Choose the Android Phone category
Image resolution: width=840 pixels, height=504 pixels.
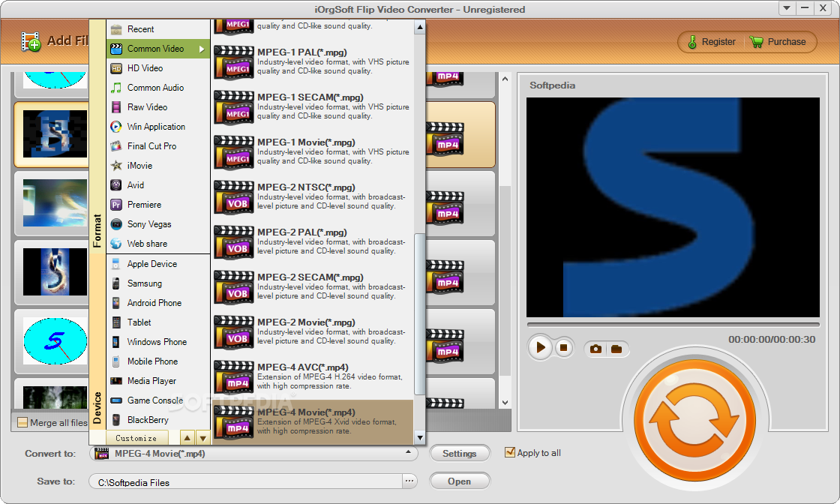click(x=158, y=303)
